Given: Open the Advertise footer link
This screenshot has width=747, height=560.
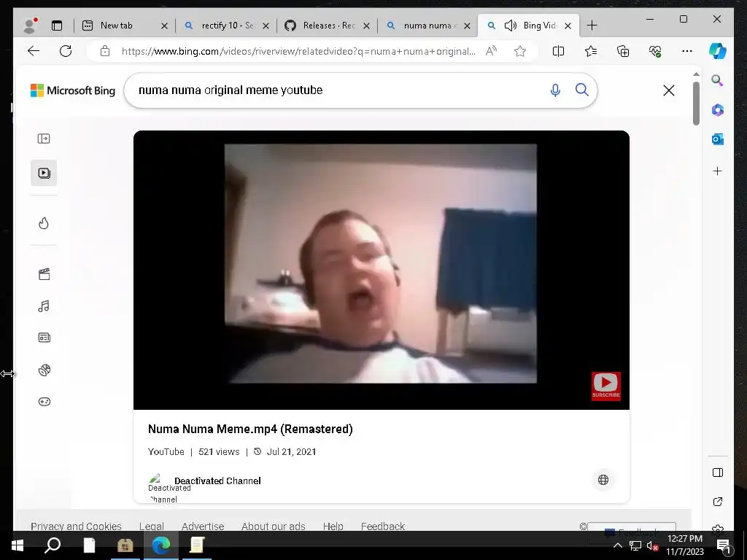Looking at the screenshot, I should coord(203,526).
